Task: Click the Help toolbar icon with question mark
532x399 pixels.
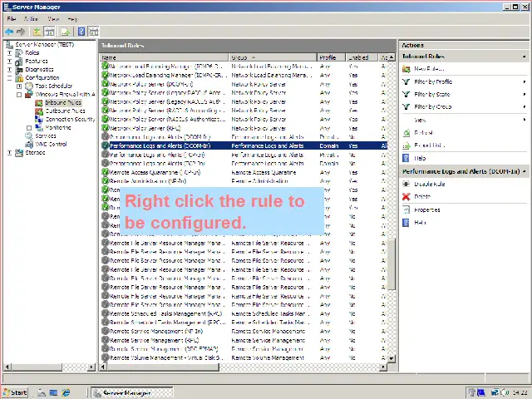Action: tap(81, 32)
